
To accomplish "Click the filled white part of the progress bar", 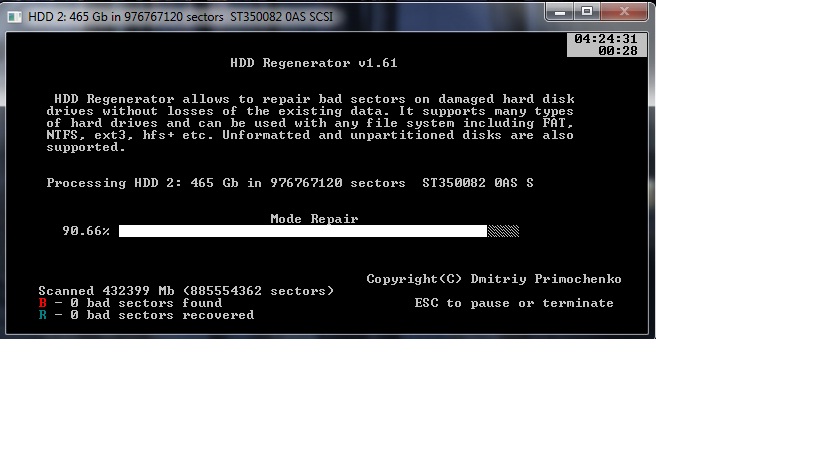I will (x=303, y=231).
